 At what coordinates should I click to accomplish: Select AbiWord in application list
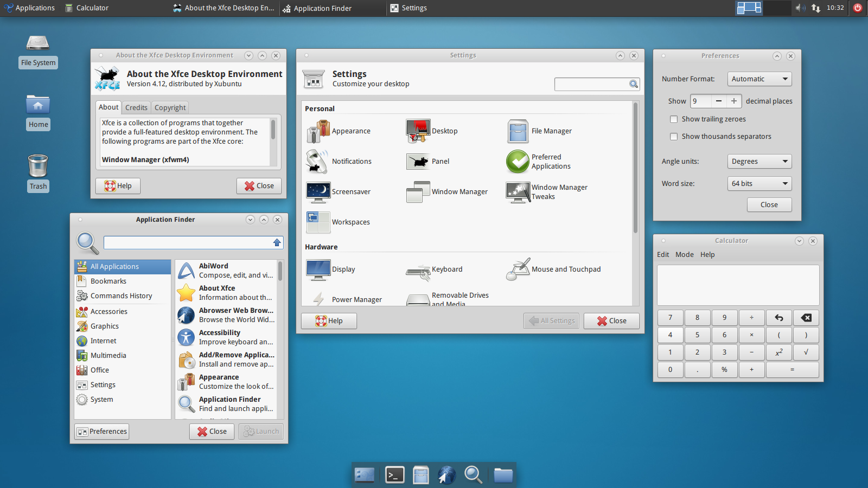pos(226,271)
